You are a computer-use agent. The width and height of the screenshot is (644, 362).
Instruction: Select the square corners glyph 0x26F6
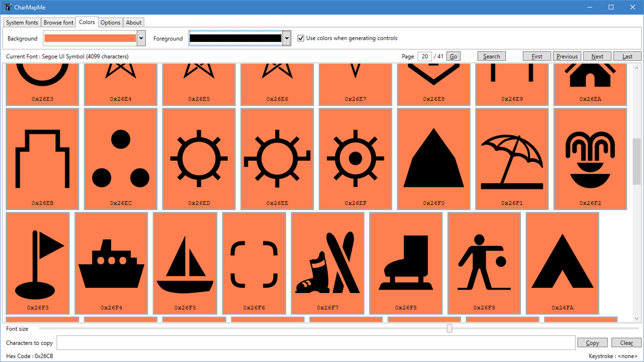pos(254,263)
